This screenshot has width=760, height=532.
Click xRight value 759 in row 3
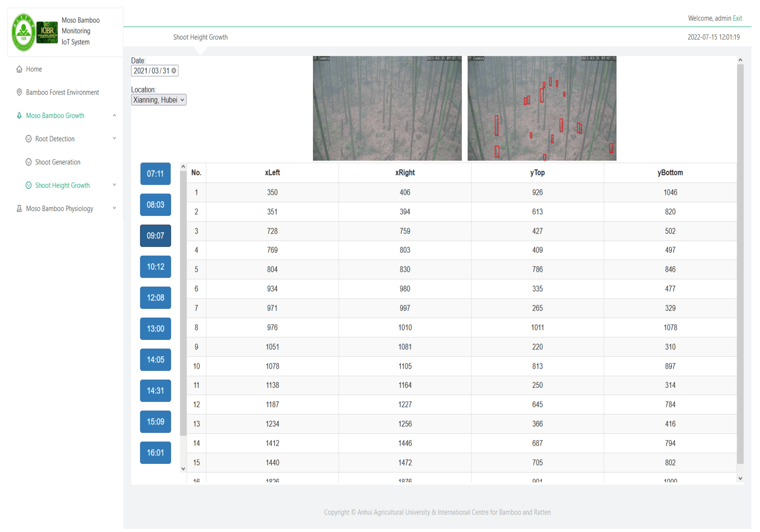(x=405, y=231)
